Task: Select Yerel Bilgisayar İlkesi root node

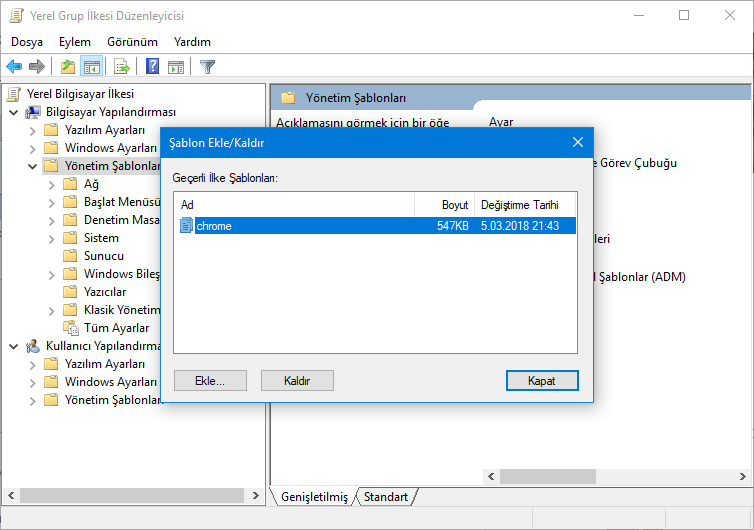Action: pos(80,94)
